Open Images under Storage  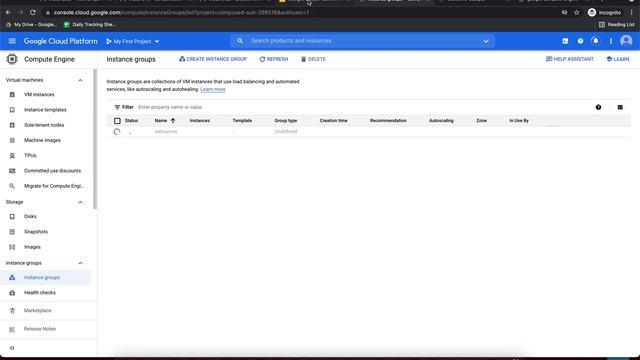[x=32, y=247]
